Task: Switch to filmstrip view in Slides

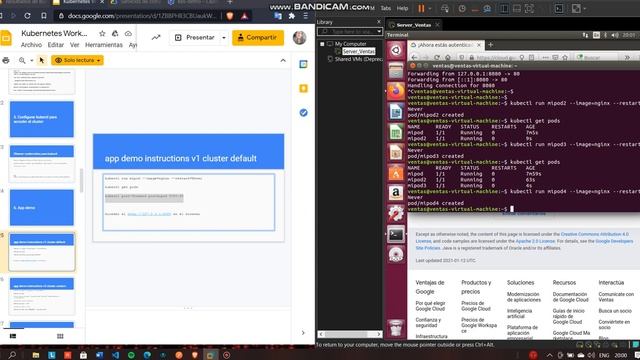Action: [x=13, y=336]
